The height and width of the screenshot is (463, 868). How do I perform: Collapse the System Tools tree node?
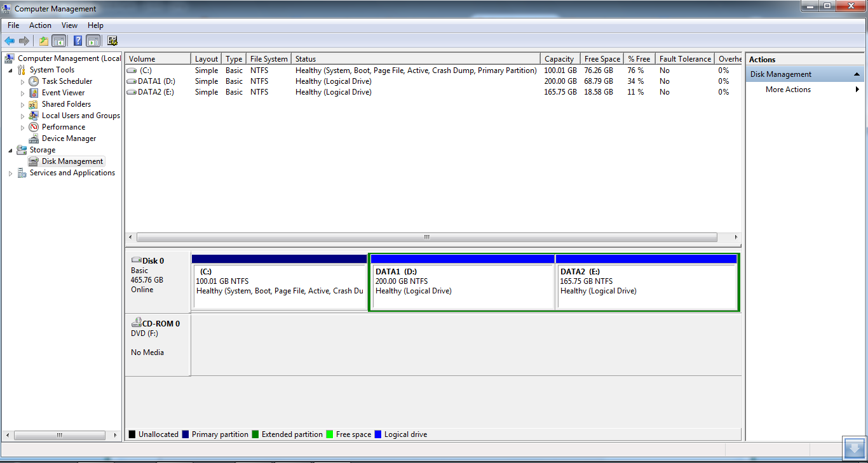click(x=10, y=70)
